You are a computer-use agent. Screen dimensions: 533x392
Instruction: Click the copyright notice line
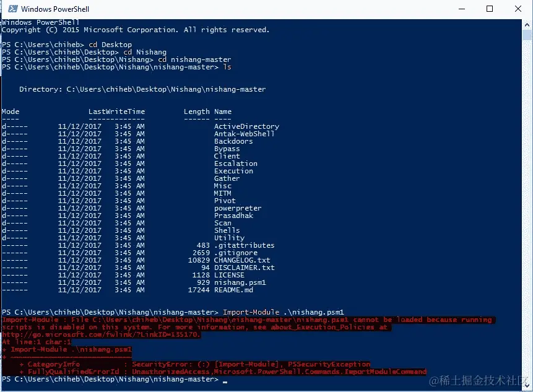click(x=136, y=30)
